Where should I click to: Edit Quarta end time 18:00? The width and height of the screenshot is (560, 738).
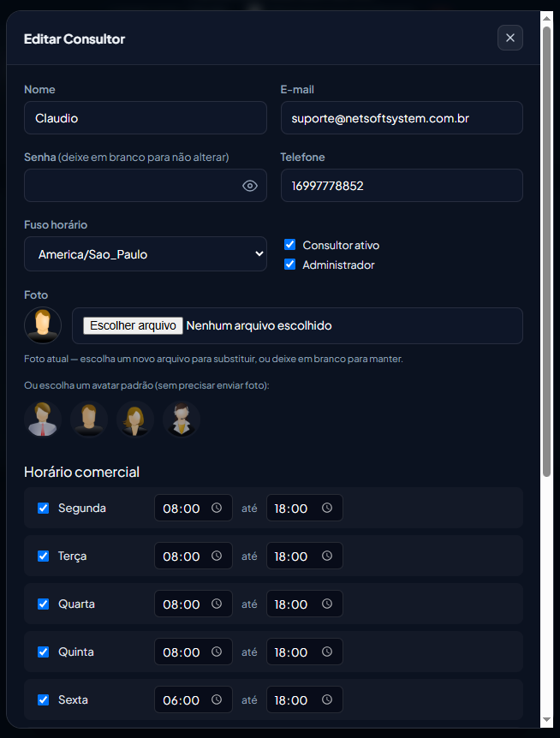tap(305, 604)
